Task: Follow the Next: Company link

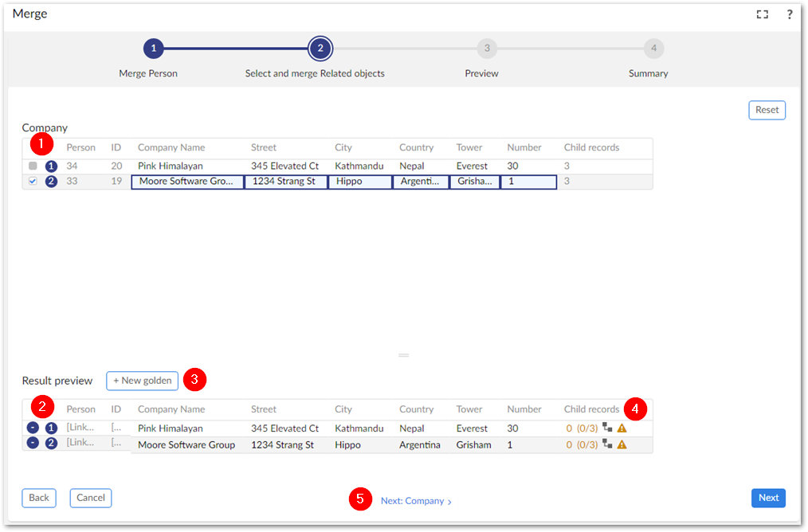Action: pos(416,501)
